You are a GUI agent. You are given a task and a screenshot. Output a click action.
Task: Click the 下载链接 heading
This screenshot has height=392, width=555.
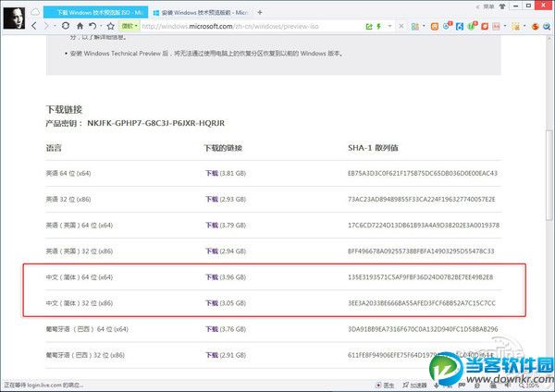(64, 109)
